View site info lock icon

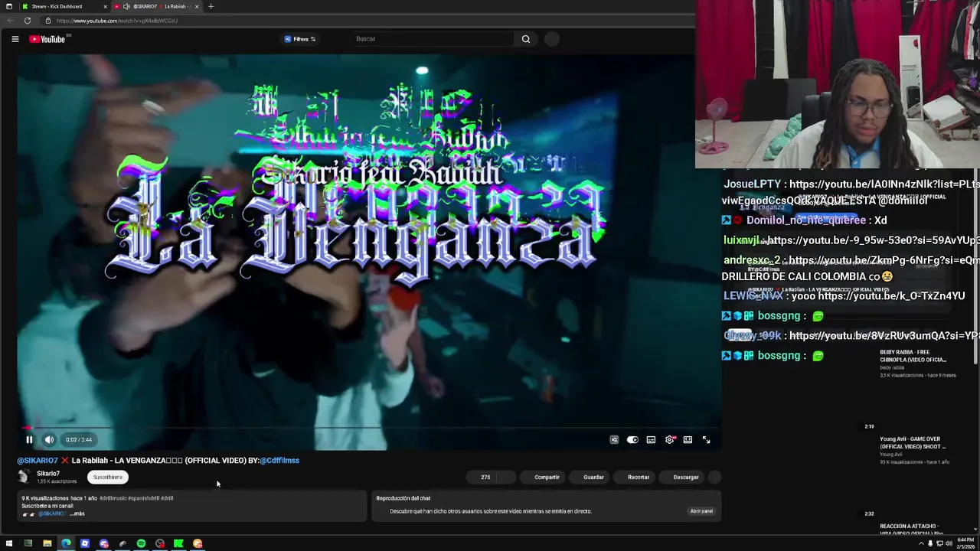(48, 21)
